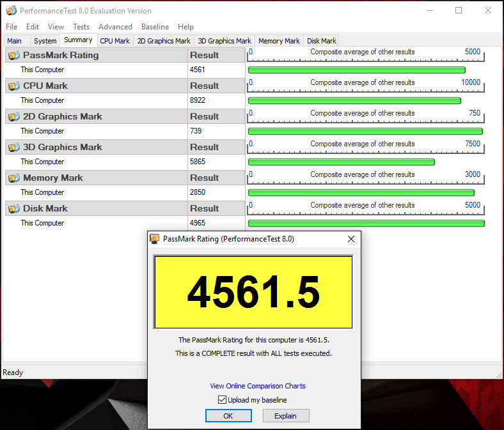The width and height of the screenshot is (504, 430).
Task: Go to the Memory Mark tab
Action: [279, 41]
